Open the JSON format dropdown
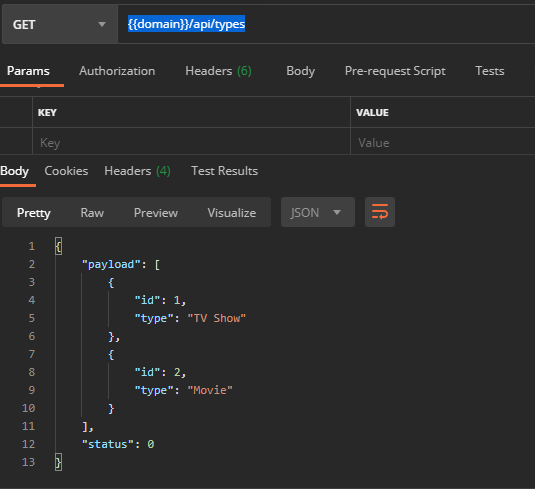Viewport: 535px width, 489px height. 318,212
